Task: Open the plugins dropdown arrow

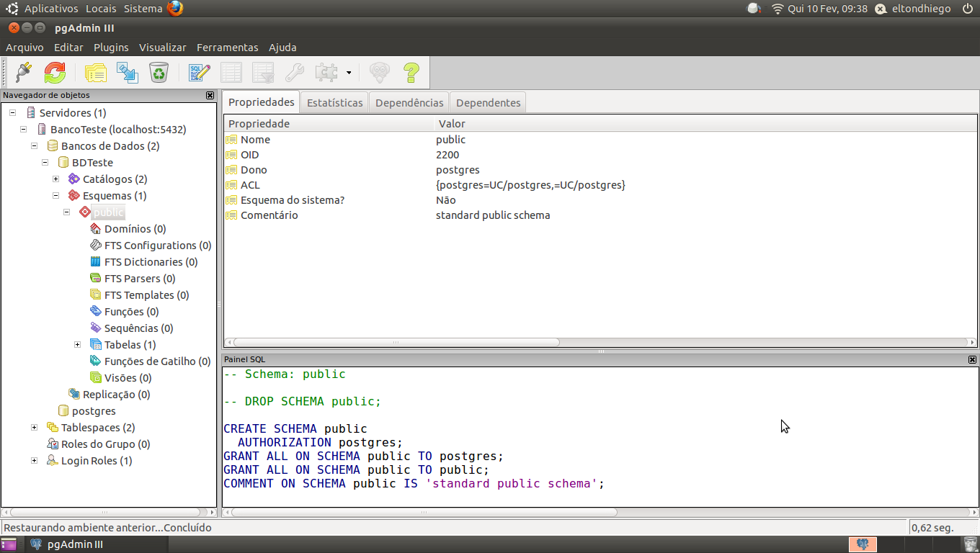Action: tap(348, 72)
